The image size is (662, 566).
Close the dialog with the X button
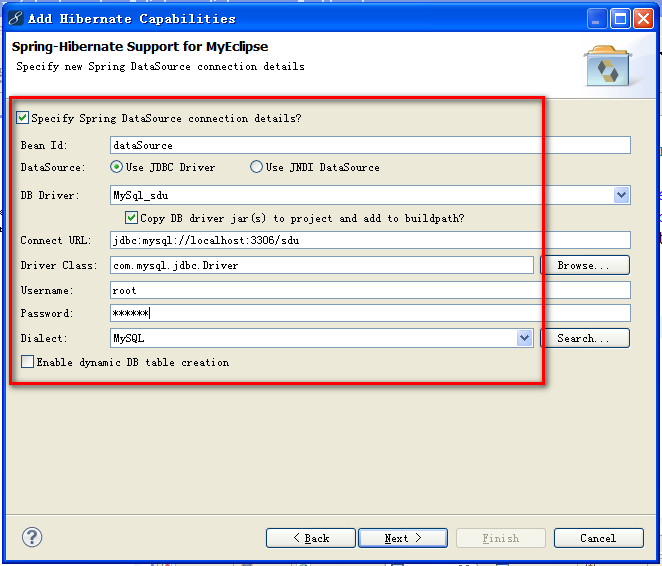click(643, 19)
